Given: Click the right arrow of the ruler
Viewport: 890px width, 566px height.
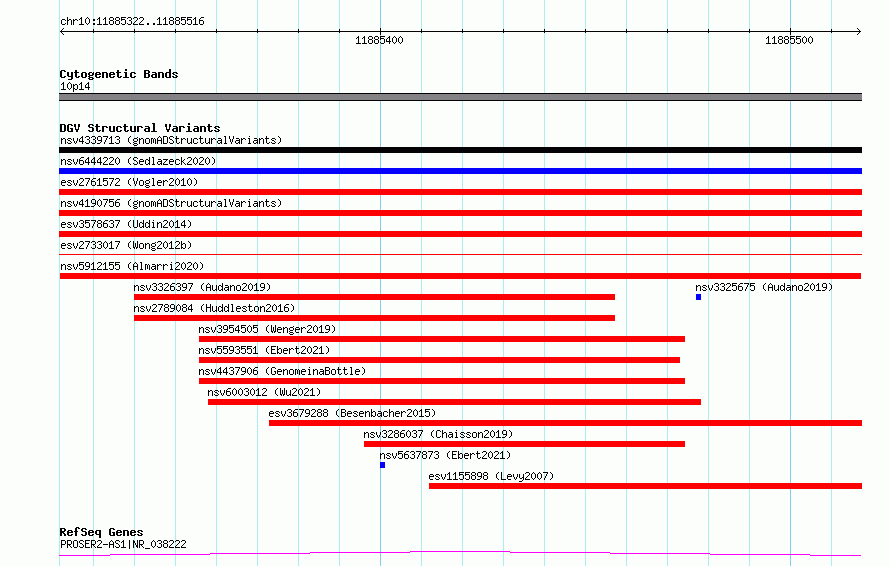Looking at the screenshot, I should click(x=859, y=32).
